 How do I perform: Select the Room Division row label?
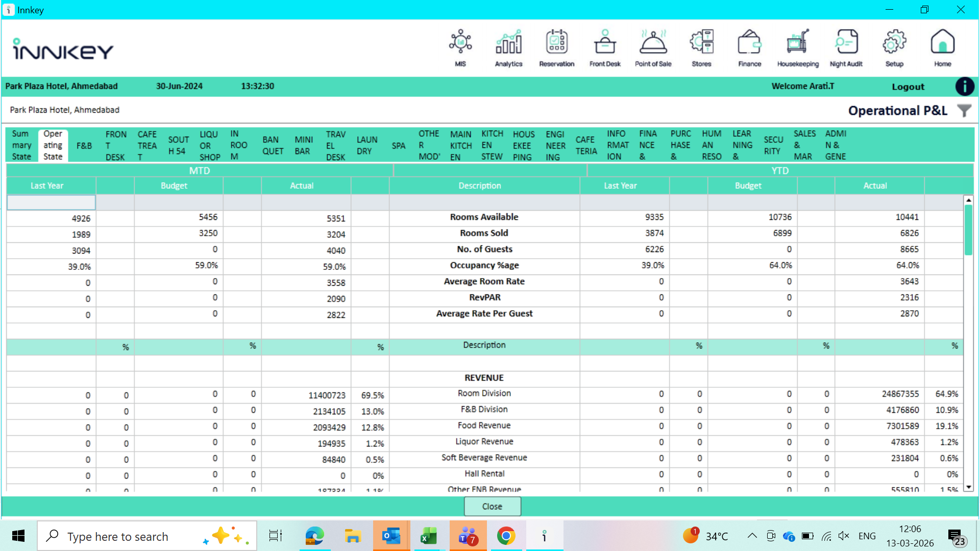point(484,393)
